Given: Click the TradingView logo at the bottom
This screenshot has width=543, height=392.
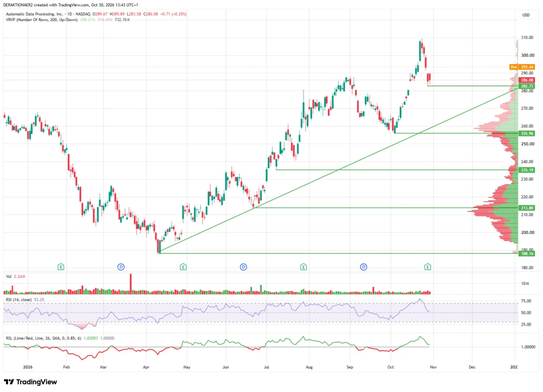Looking at the screenshot, I should tap(30, 382).
